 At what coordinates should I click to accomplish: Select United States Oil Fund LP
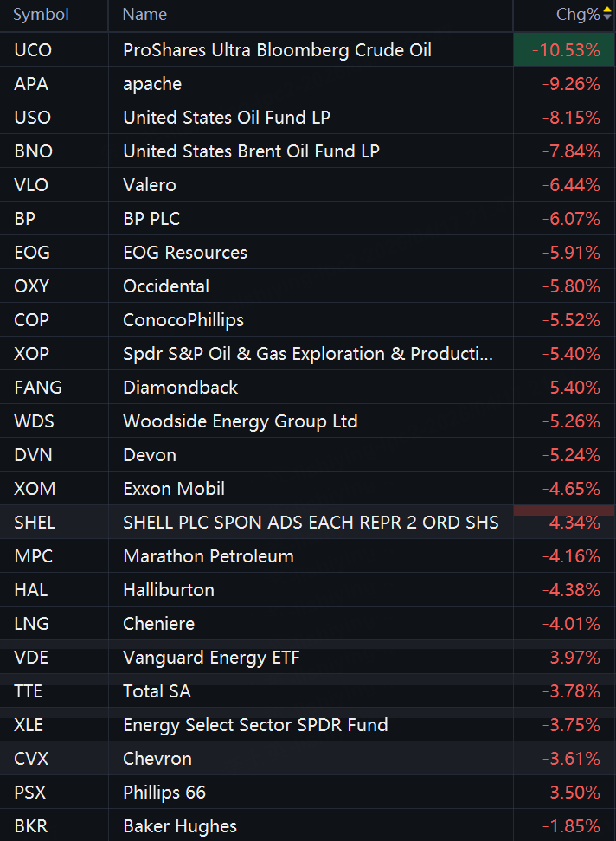pyautogui.click(x=227, y=118)
